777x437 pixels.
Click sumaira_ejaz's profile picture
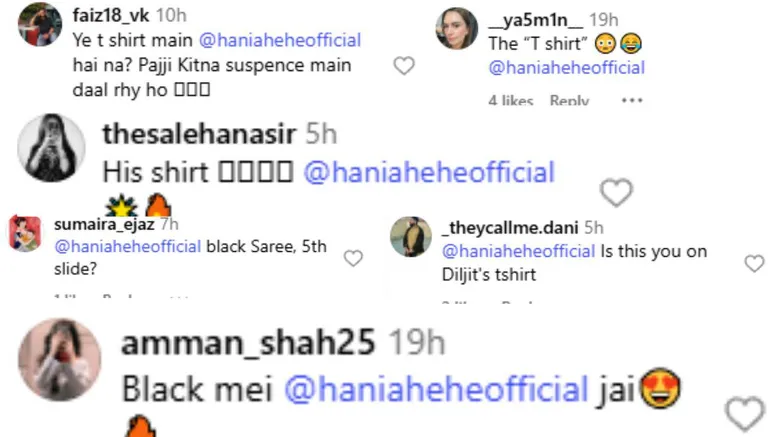(24, 234)
